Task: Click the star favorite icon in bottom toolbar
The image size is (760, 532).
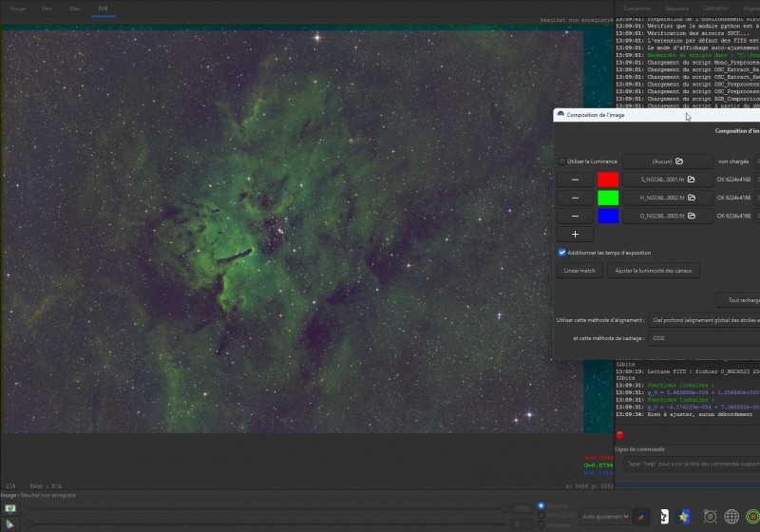Action: click(683, 517)
